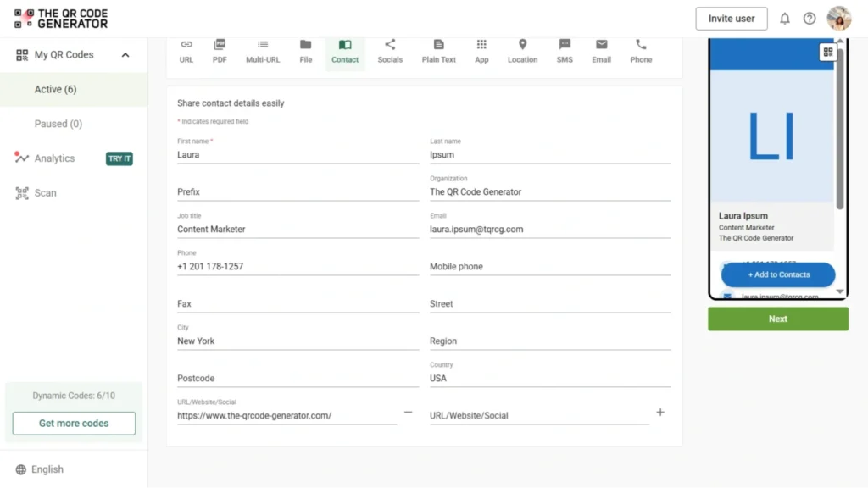Viewport: 868px width, 488px height.
Task: Click the Invite user button
Action: (732, 19)
